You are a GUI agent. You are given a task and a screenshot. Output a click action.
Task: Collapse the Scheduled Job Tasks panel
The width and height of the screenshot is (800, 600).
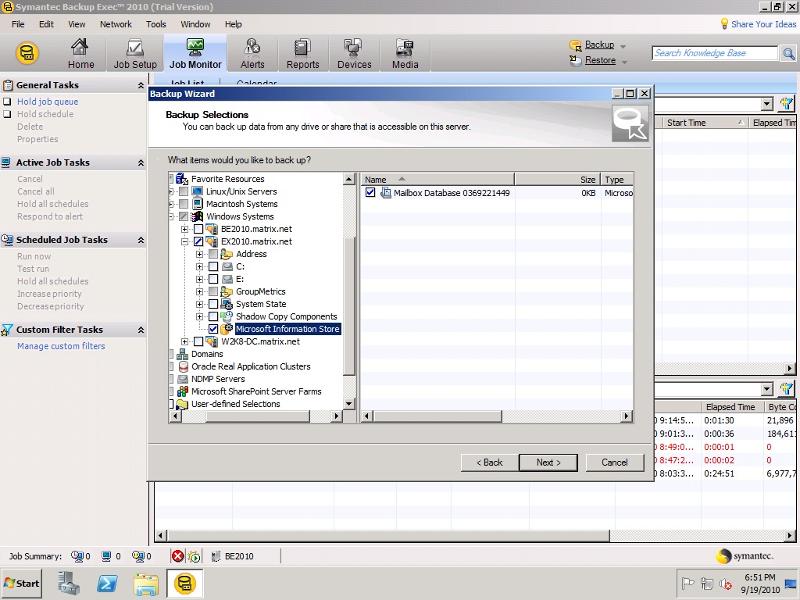(x=140, y=240)
